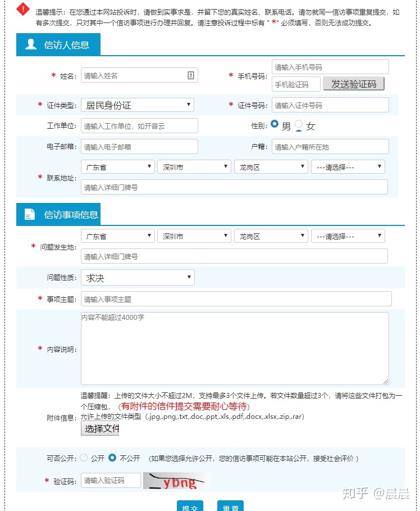Focus the 工作单位 input field
420x511 pixels.
click(x=139, y=126)
